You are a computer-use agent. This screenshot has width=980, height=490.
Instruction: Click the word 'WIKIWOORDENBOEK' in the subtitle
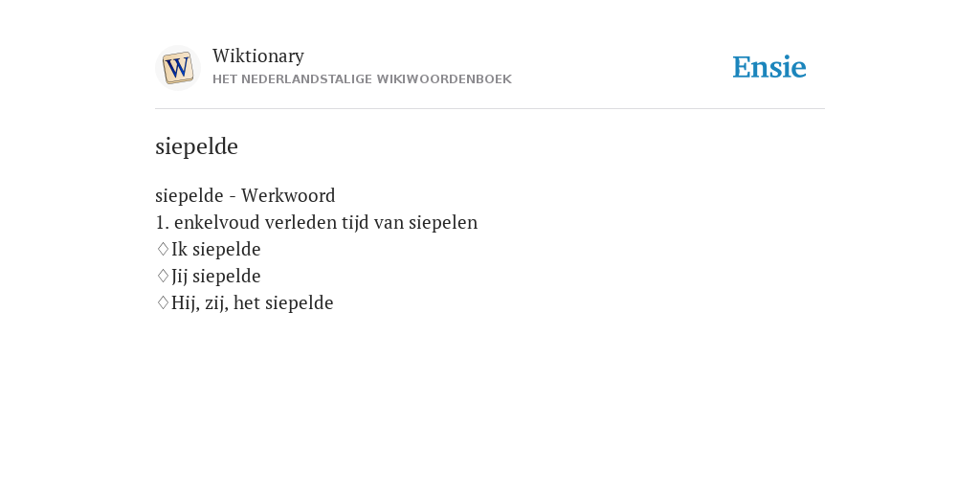pyautogui.click(x=444, y=79)
